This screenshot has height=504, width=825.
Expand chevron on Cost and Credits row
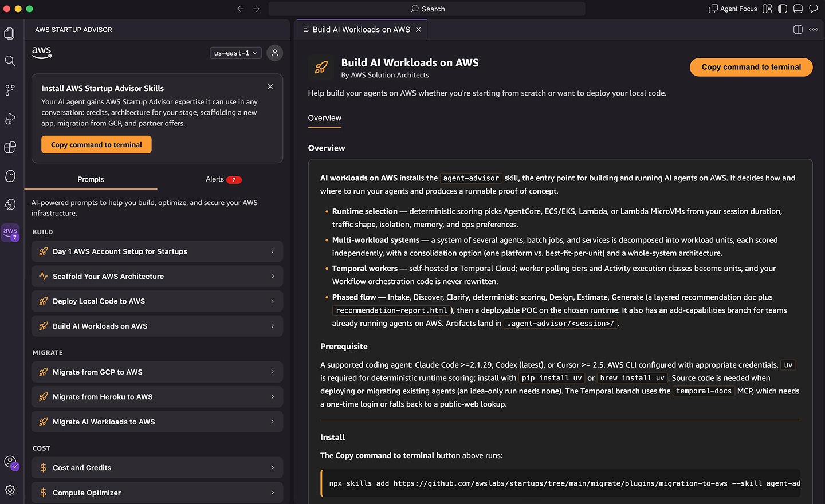[272, 467]
